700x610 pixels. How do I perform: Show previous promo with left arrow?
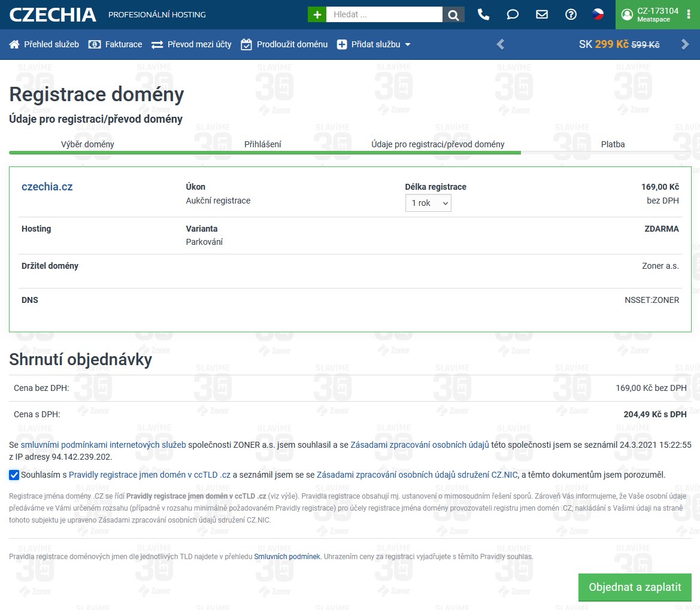tap(501, 44)
